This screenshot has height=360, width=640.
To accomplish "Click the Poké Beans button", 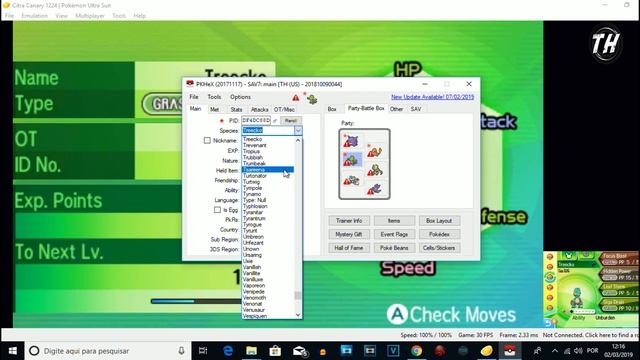I will (x=394, y=248).
